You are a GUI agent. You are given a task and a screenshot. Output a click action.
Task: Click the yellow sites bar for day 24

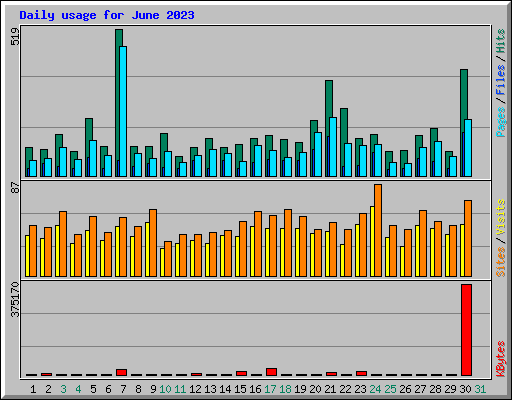coord(372,241)
